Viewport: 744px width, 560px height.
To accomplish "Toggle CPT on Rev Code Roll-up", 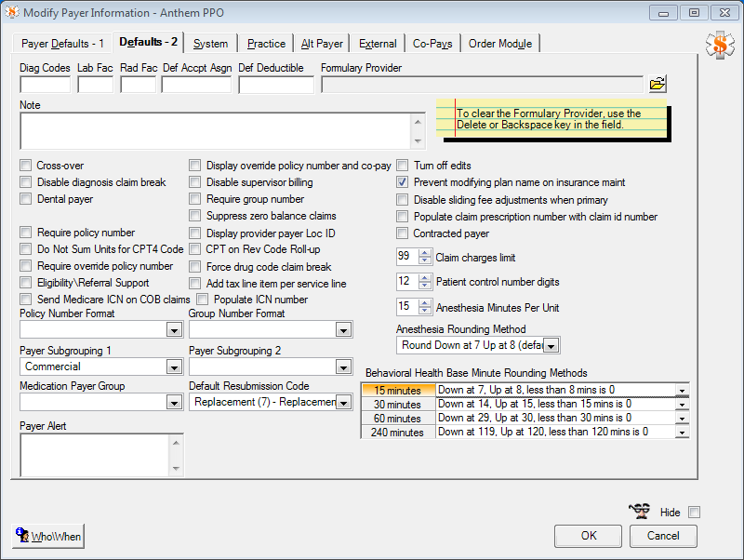I will (x=194, y=248).
